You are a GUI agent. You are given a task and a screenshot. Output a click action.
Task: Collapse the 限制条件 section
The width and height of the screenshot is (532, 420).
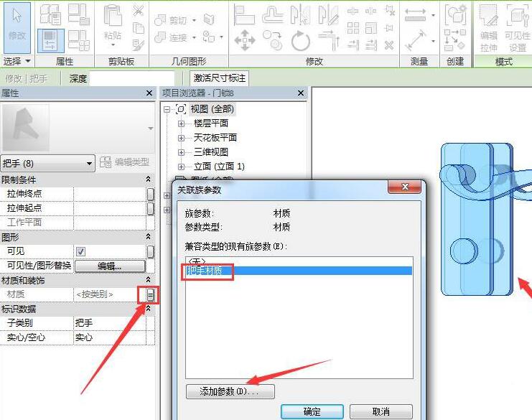[149, 179]
